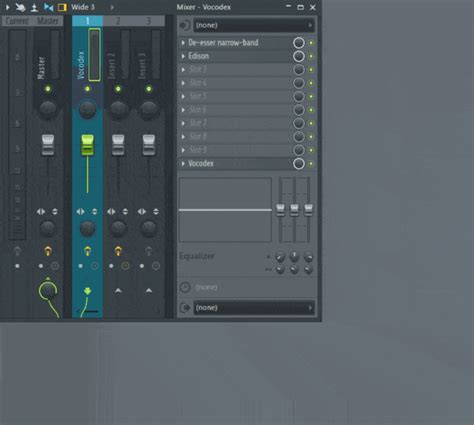Screen dimensions: 474x425
Task: Click the Insert 2 volume fader
Action: point(118,145)
